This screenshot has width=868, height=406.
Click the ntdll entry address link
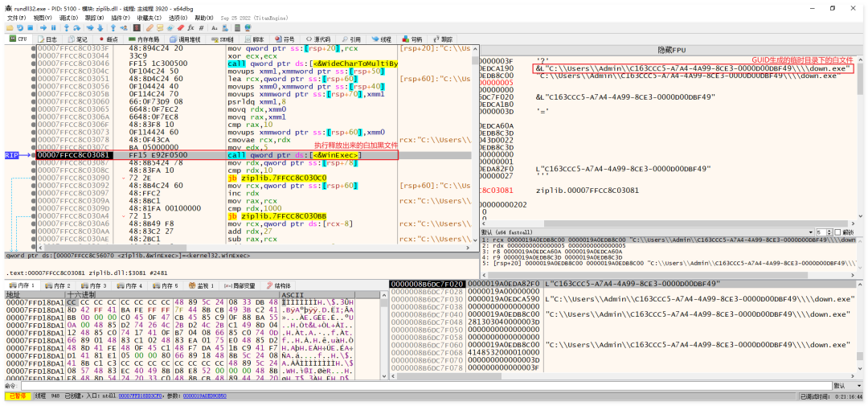(x=141, y=396)
